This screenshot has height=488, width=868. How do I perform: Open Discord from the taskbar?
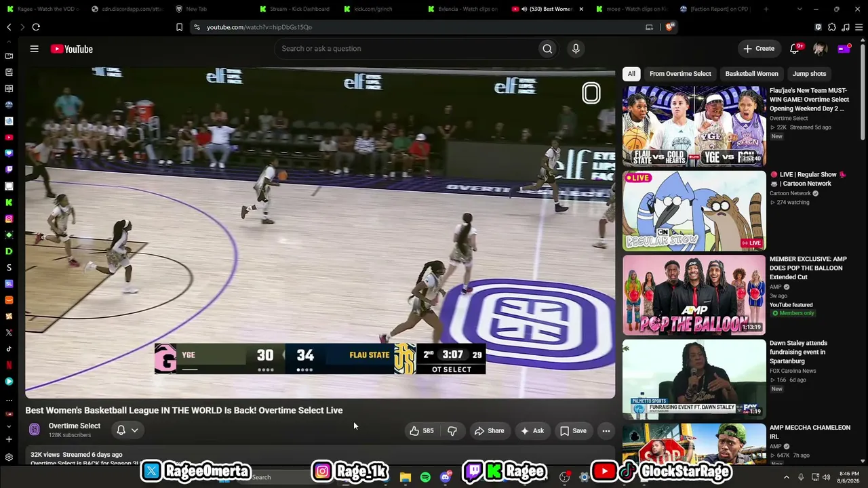[446, 477]
